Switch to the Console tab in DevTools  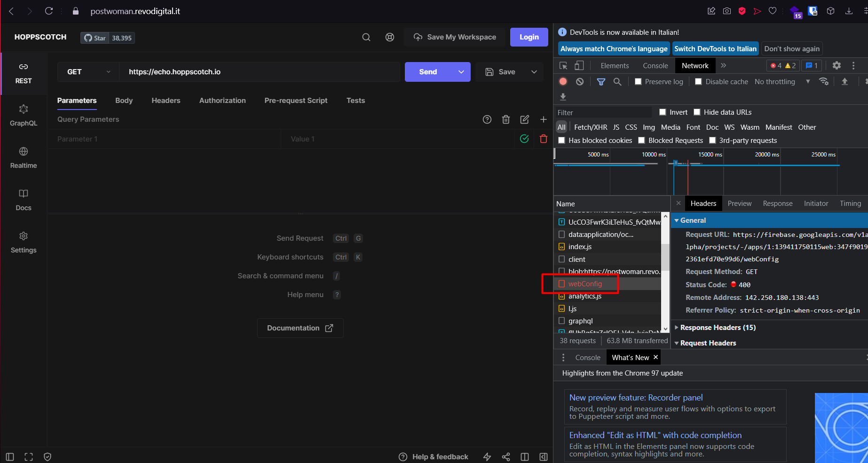click(x=655, y=65)
